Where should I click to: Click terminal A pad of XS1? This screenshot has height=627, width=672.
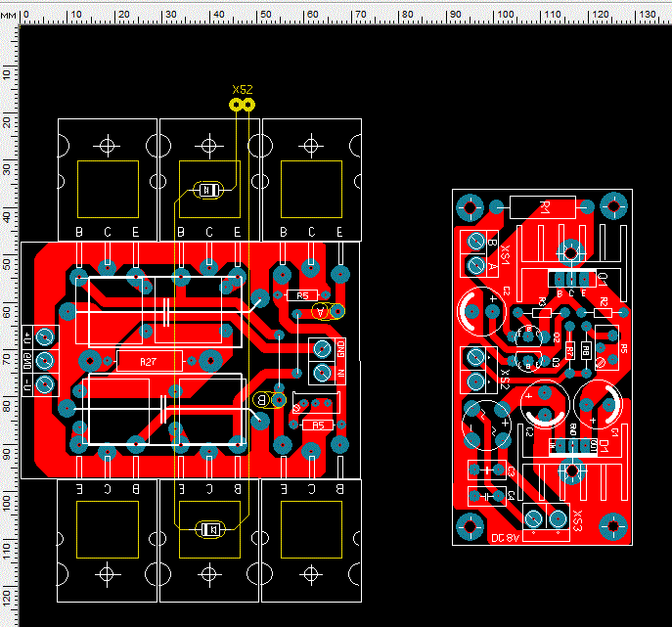click(475, 265)
